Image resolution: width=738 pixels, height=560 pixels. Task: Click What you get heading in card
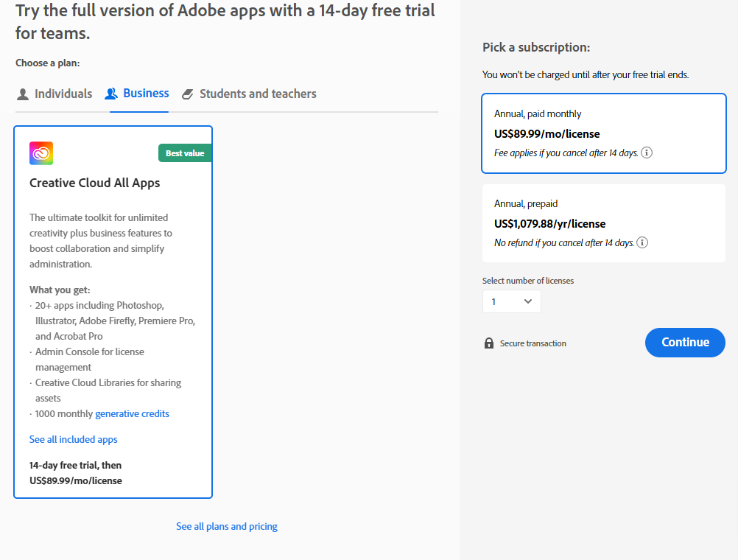coord(60,290)
